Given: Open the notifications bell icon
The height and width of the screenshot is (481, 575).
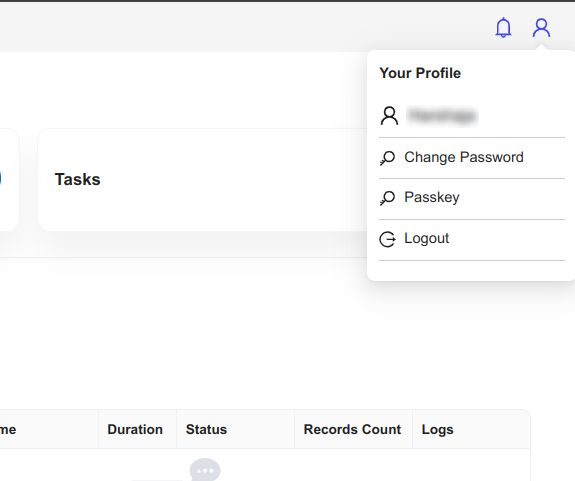Looking at the screenshot, I should coord(503,27).
